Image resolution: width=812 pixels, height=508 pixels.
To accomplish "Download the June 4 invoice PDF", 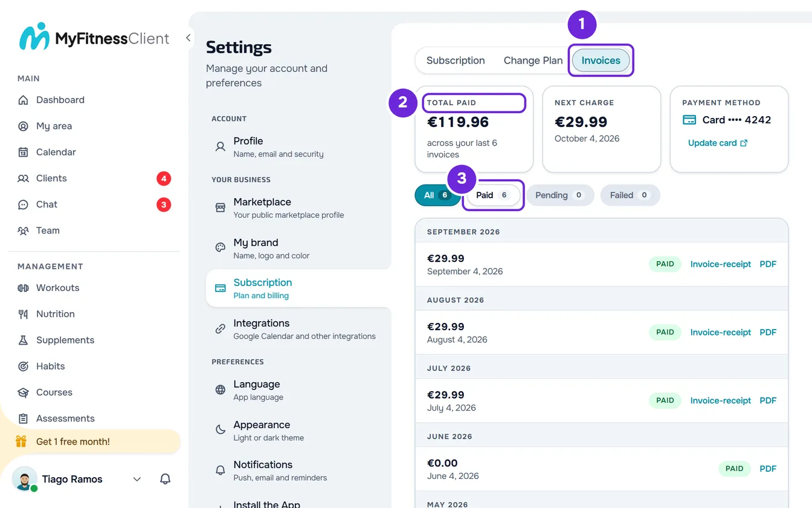I will pos(768,469).
